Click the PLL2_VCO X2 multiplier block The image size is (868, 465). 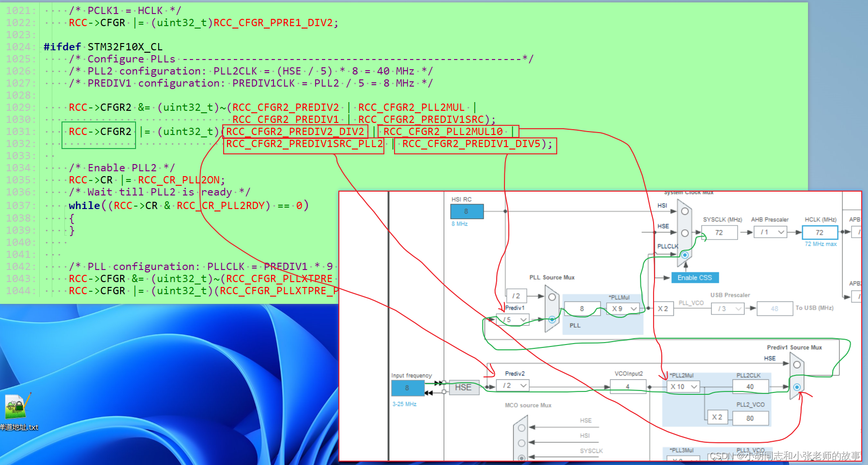pyautogui.click(x=717, y=417)
